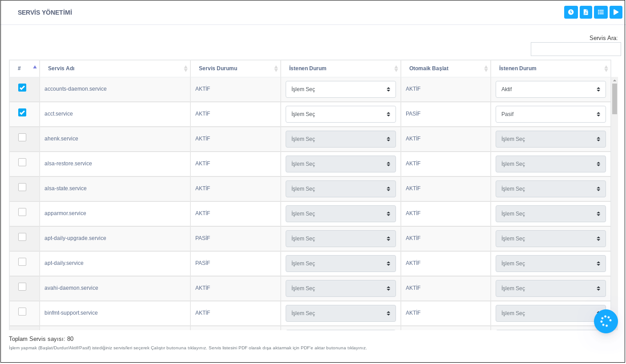626x364 pixels.
Task: Uncheck the acct.service checkbox
Action: tap(22, 113)
